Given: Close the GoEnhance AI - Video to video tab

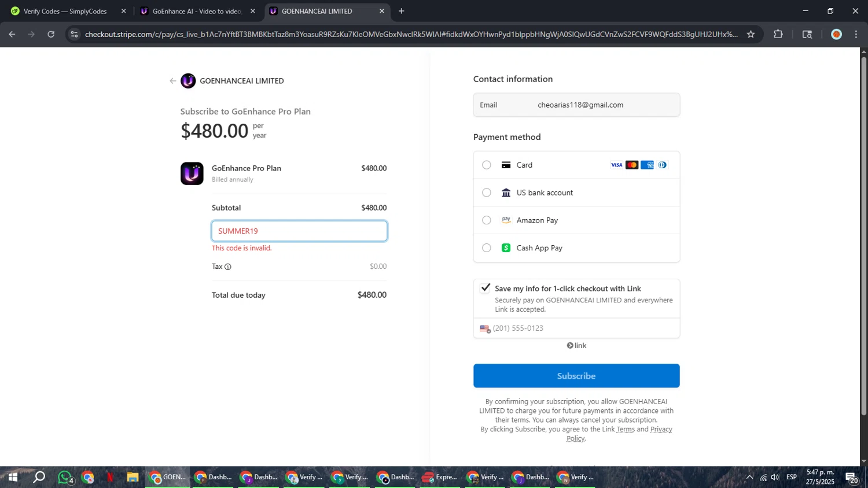Looking at the screenshot, I should (252, 11).
